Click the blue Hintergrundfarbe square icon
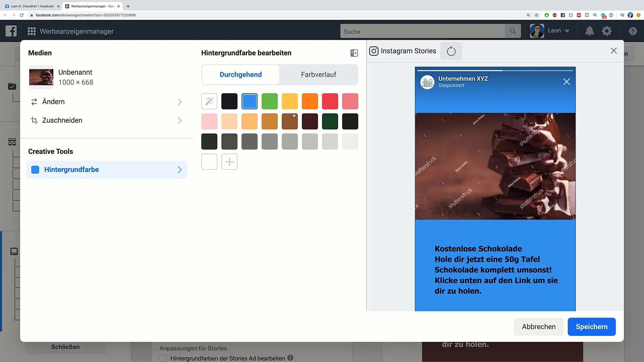The image size is (644, 362). (x=35, y=170)
